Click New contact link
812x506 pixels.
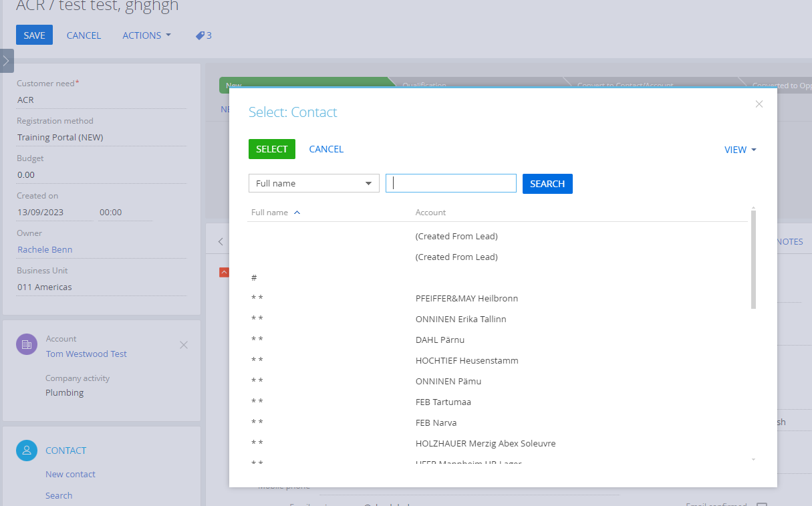tap(70, 474)
